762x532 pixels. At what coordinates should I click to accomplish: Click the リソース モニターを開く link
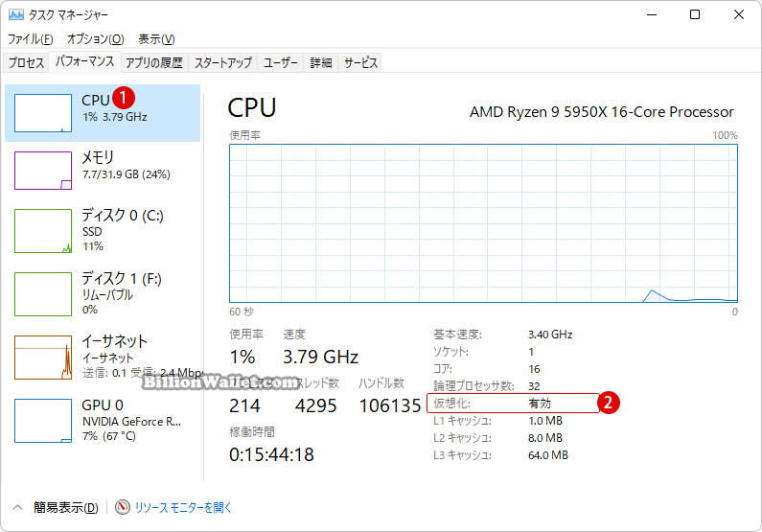pos(183,507)
